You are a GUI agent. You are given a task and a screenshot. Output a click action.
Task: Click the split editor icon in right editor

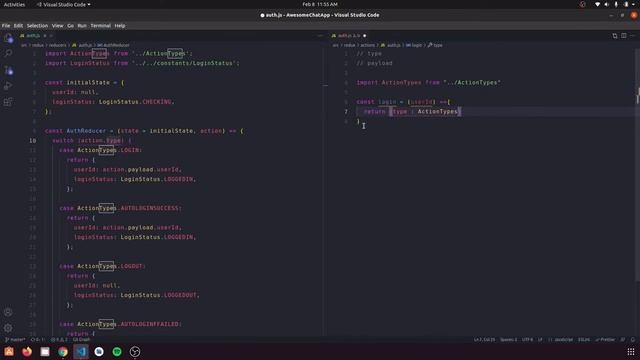tap(624, 36)
